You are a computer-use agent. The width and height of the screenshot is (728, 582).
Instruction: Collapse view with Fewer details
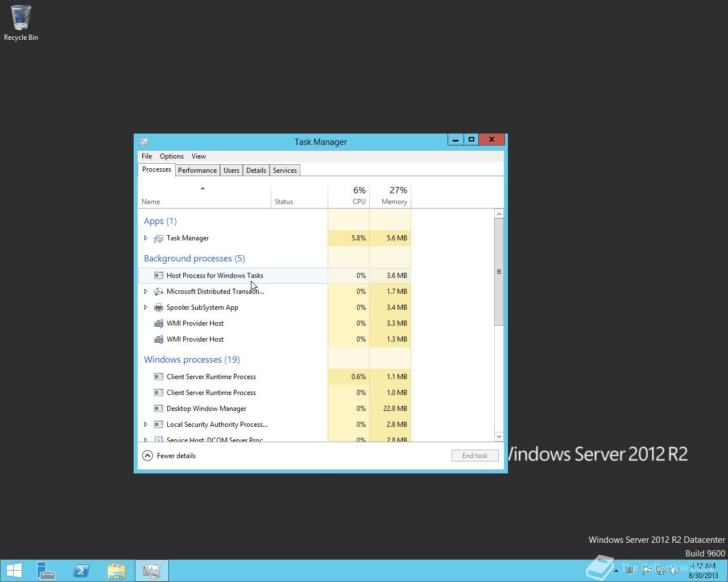point(169,456)
